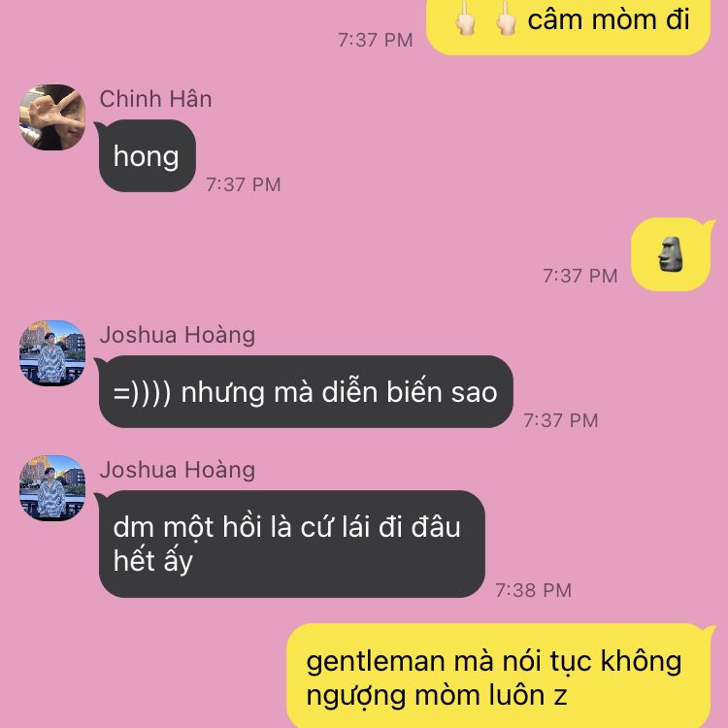Tap the middle finger emoji touching 'câm'
This screenshot has height=728, width=728.
point(507,18)
